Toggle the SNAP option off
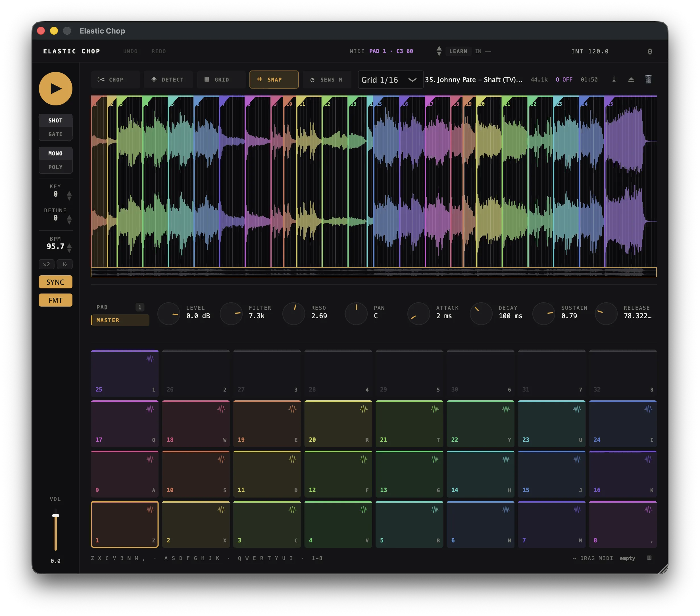 (274, 80)
